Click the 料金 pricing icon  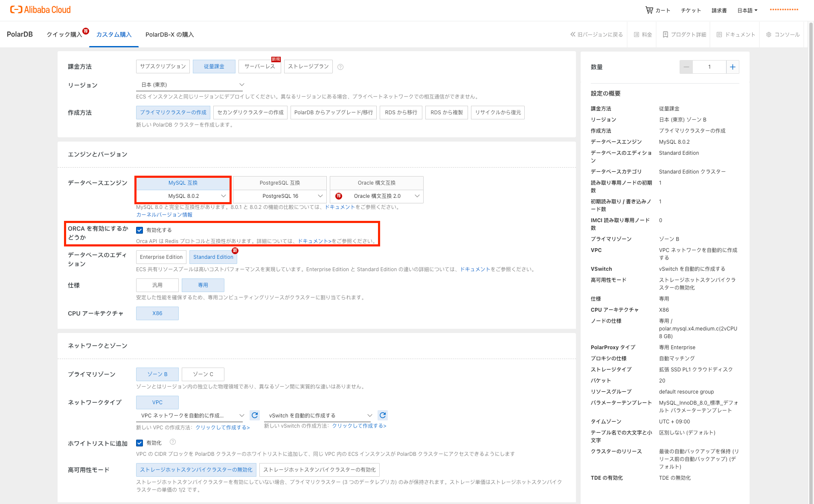[x=637, y=35]
